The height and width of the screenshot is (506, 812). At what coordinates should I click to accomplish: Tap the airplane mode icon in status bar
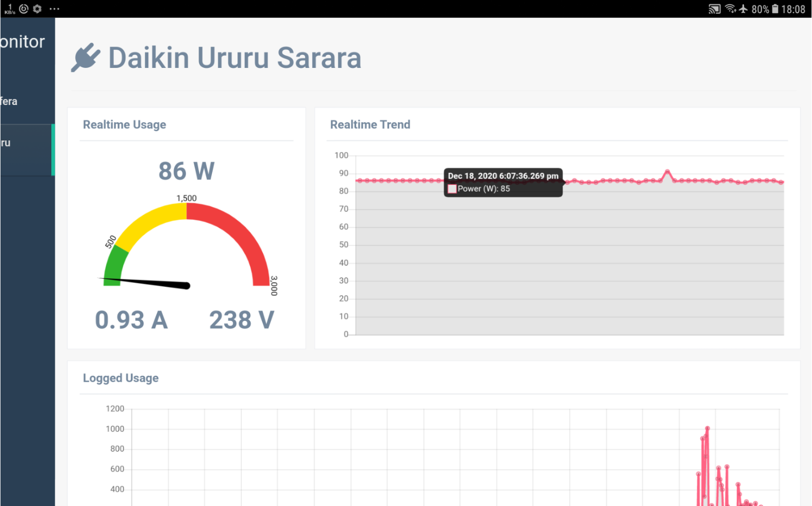pos(743,9)
